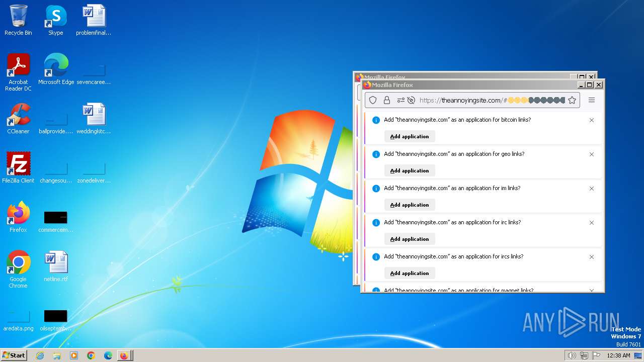Select the weddingkitc Word document icon
644x362 pixels.
tap(94, 118)
